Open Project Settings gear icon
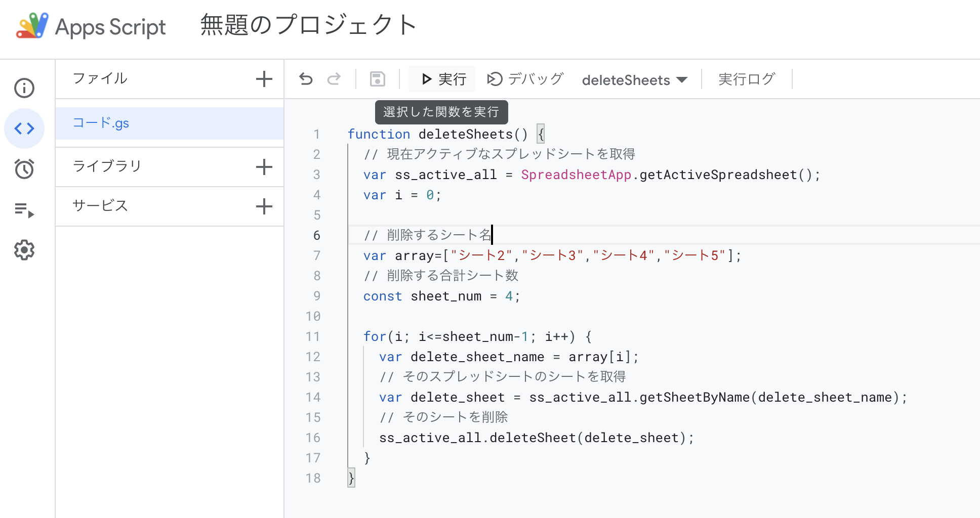 [x=24, y=250]
